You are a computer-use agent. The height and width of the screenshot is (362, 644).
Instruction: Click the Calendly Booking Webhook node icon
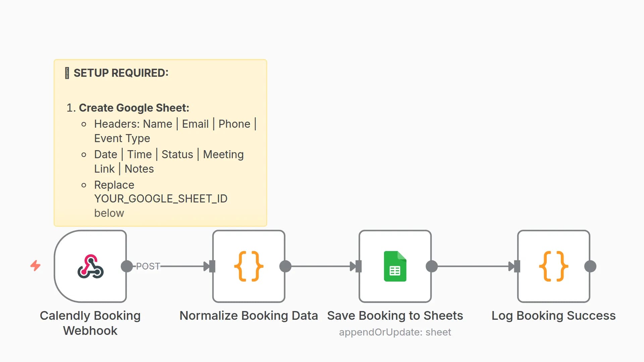90,266
